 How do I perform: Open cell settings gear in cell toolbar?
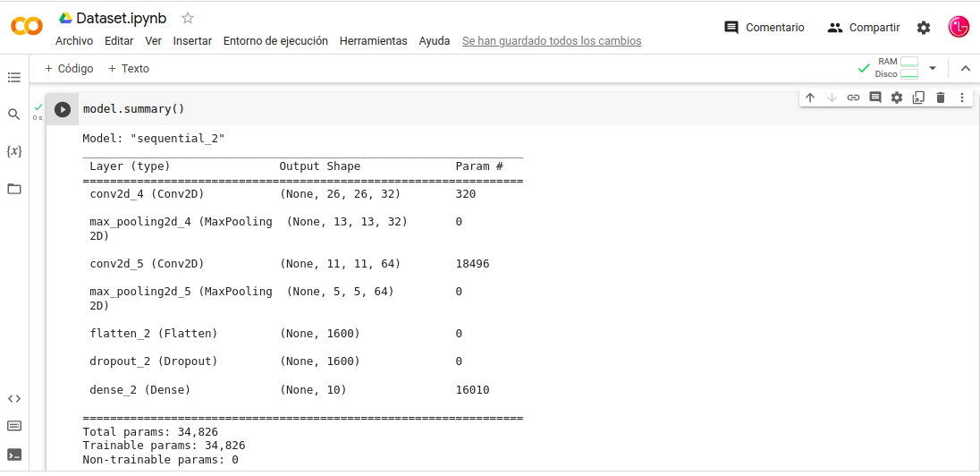coord(897,98)
